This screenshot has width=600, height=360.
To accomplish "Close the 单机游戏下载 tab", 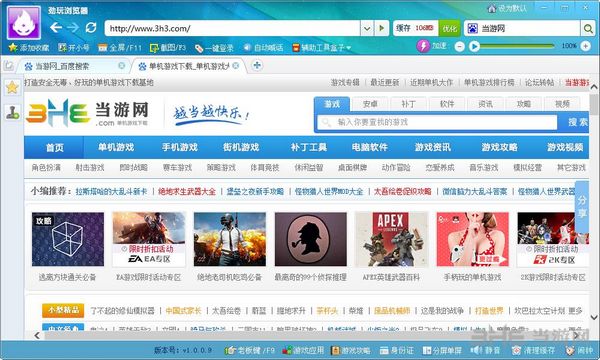I will click(236, 66).
